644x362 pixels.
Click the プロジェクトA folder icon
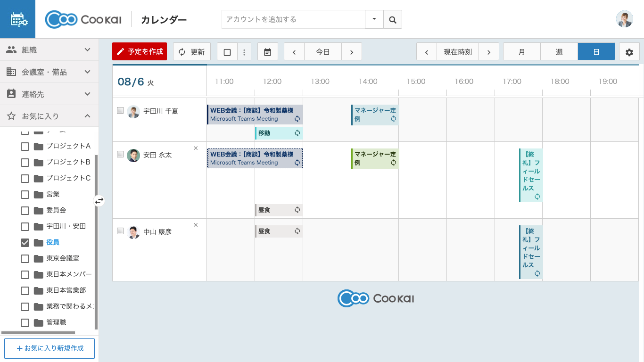pos(39,146)
